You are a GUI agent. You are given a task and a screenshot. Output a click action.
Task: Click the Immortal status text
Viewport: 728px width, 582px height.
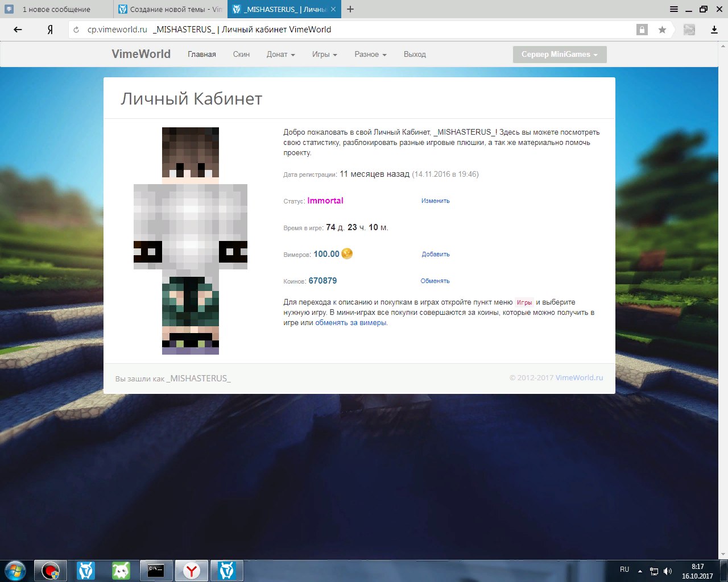[x=325, y=201]
